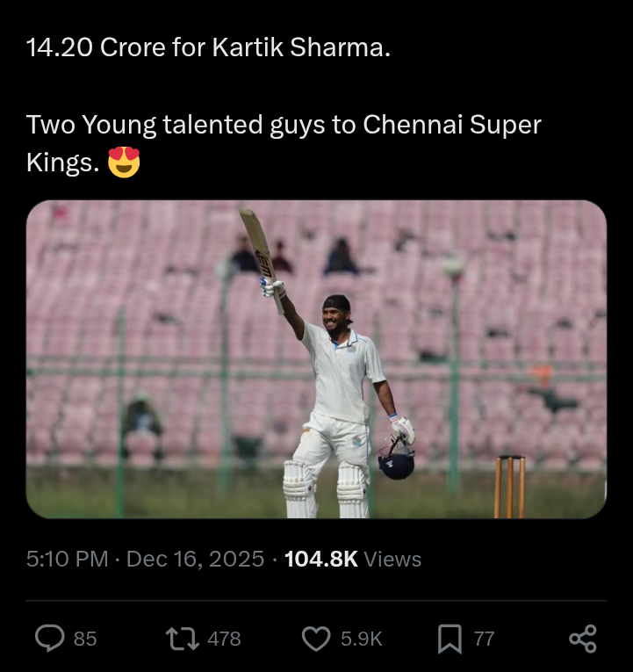Click the "14.20 Crore for Kartik Sharma" text
This screenshot has width=633, height=672.
click(x=208, y=47)
